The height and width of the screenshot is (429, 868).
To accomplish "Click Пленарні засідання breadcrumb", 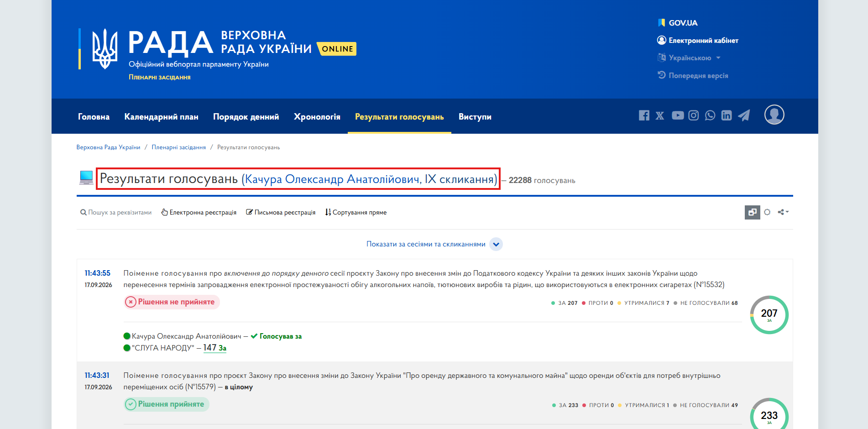I will click(x=178, y=147).
